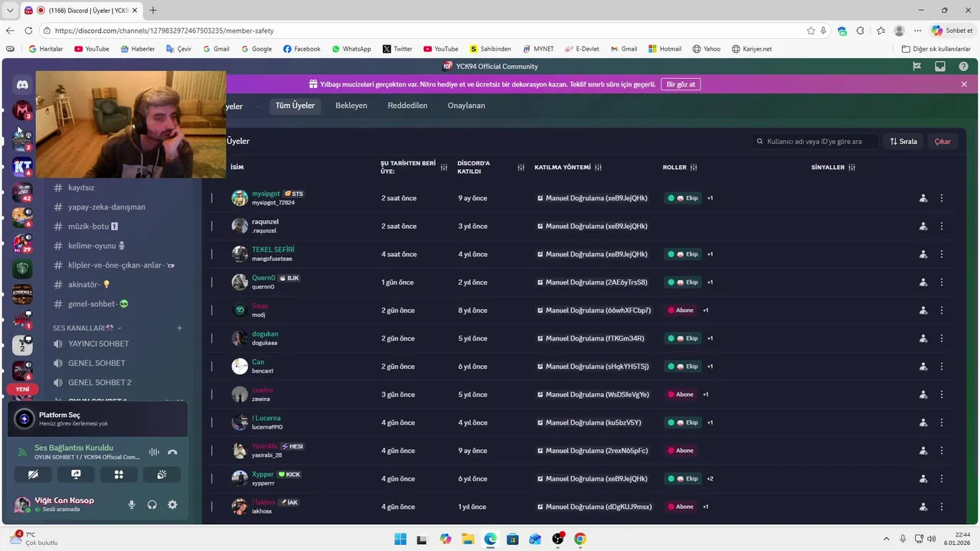The height and width of the screenshot is (551, 980).
Task: Switch to Tüm Üyeler tab
Action: [x=295, y=106]
